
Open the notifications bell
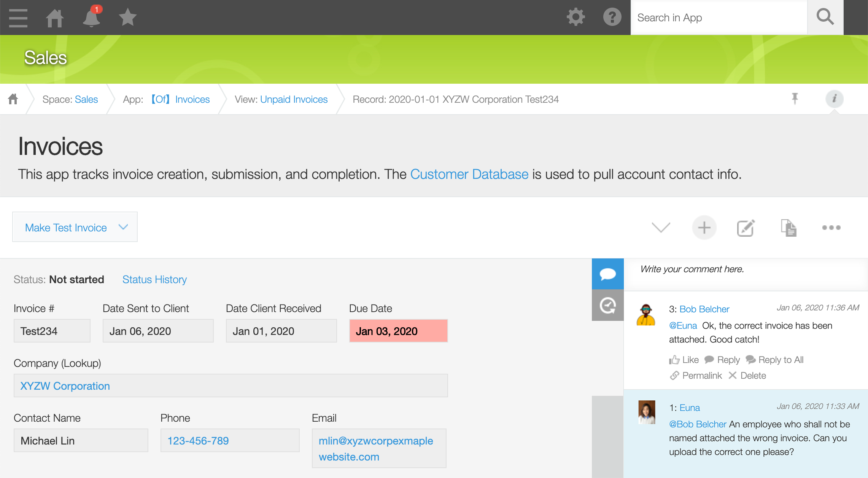click(x=91, y=18)
